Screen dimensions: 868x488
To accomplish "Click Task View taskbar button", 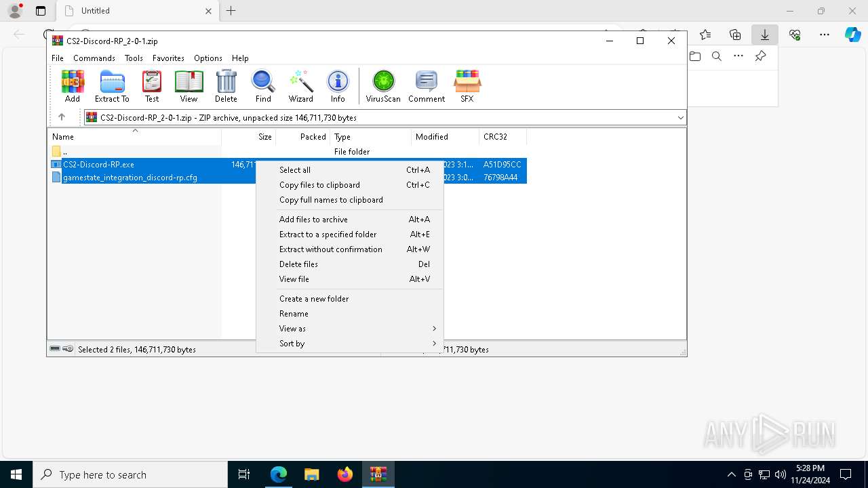I will click(244, 474).
